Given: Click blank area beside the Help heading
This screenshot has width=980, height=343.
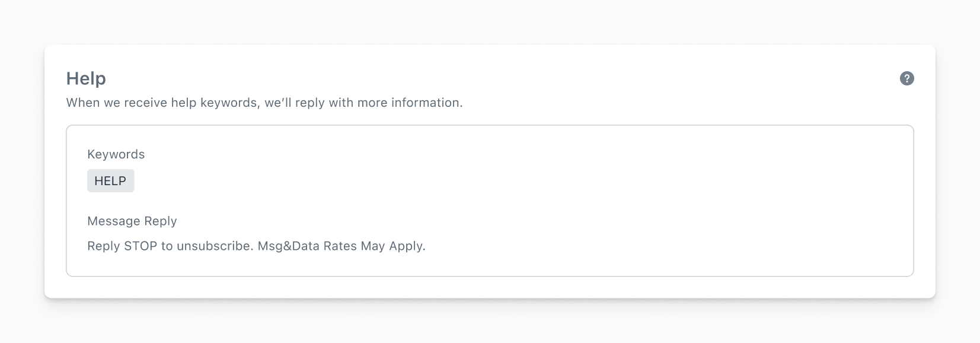Looking at the screenshot, I should (474, 78).
